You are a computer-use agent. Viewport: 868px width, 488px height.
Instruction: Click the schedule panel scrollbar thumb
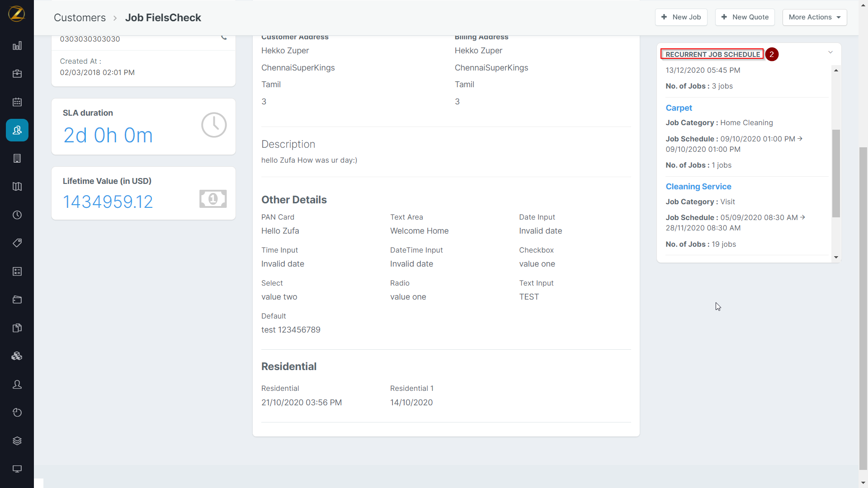[x=836, y=174]
